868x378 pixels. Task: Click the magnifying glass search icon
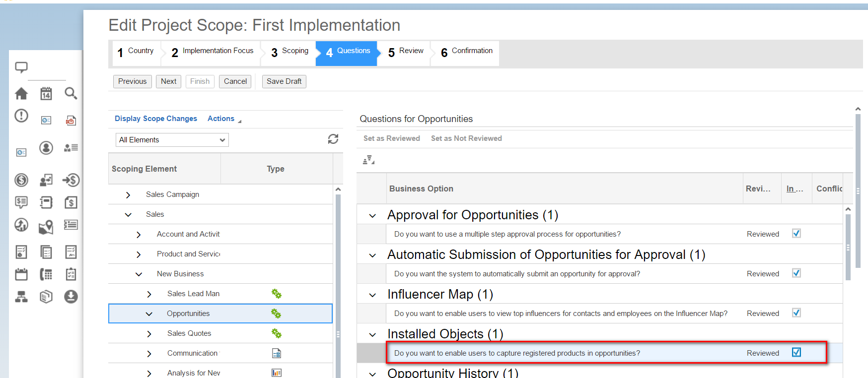pos(71,93)
